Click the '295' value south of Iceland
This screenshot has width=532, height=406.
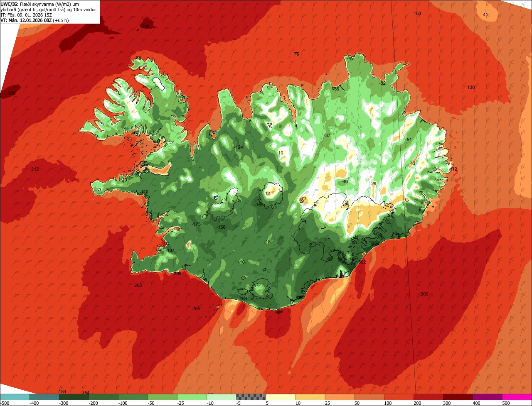coord(196,308)
